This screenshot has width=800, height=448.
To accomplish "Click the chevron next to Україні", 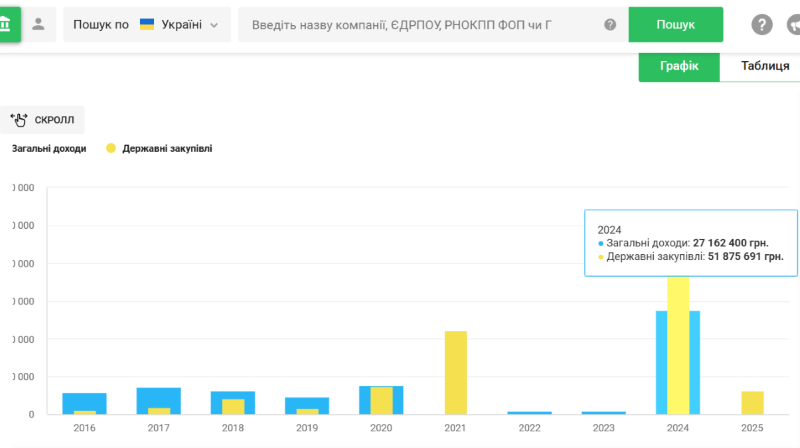I will pos(213,25).
